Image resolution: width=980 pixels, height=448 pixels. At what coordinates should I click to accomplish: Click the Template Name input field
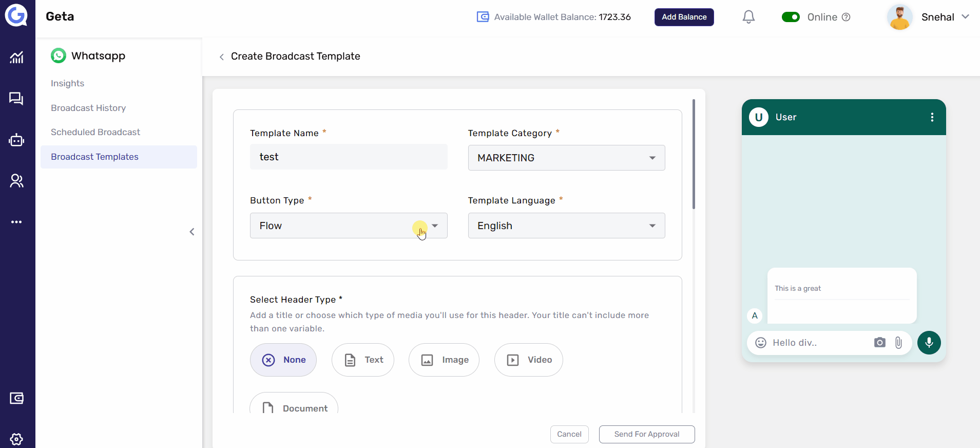[x=349, y=157]
